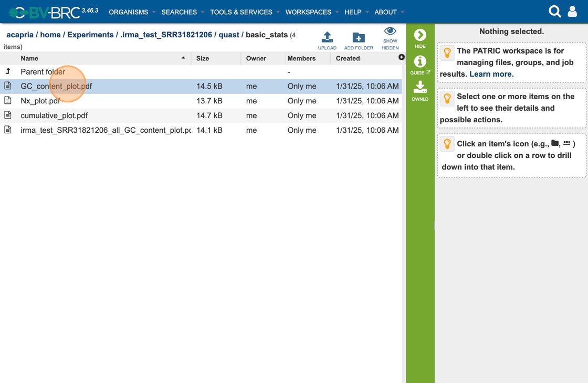Open the Guide info icon
The width and height of the screenshot is (588, 383).
tap(420, 61)
